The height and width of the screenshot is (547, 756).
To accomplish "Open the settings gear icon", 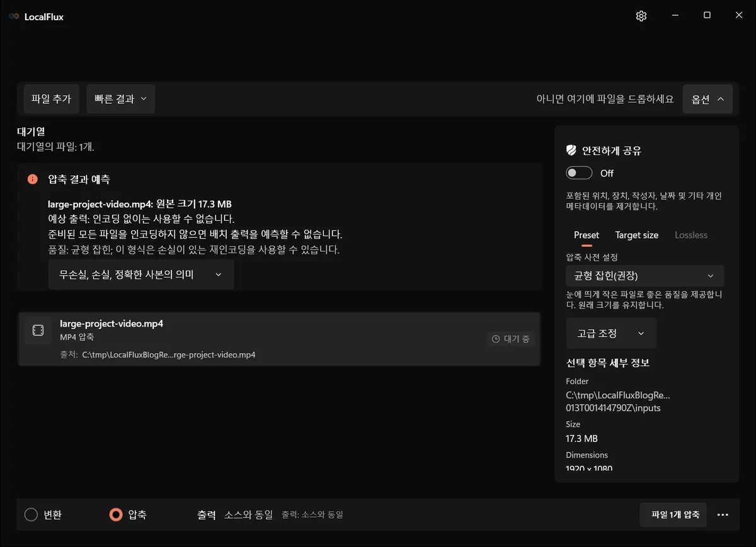I will tap(641, 16).
